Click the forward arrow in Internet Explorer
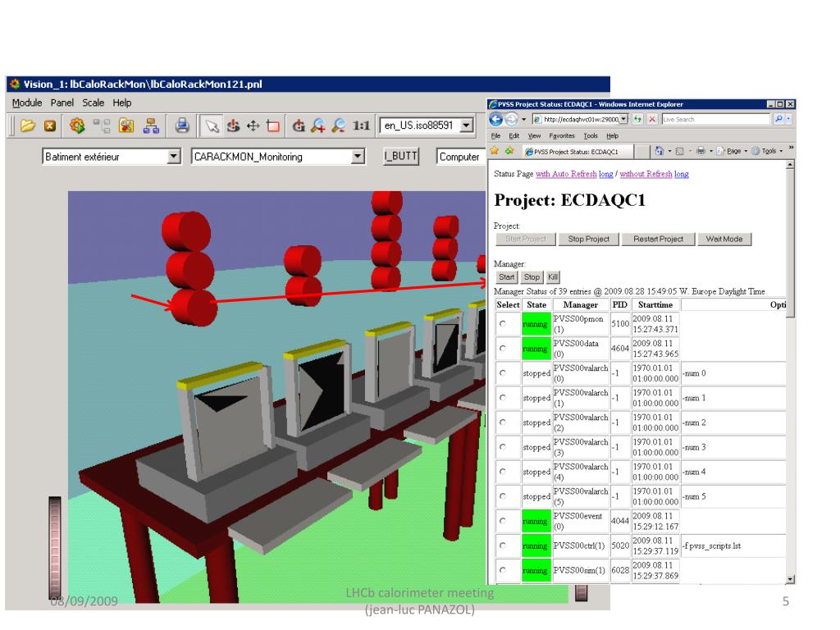840x630 pixels. pyautogui.click(x=512, y=120)
